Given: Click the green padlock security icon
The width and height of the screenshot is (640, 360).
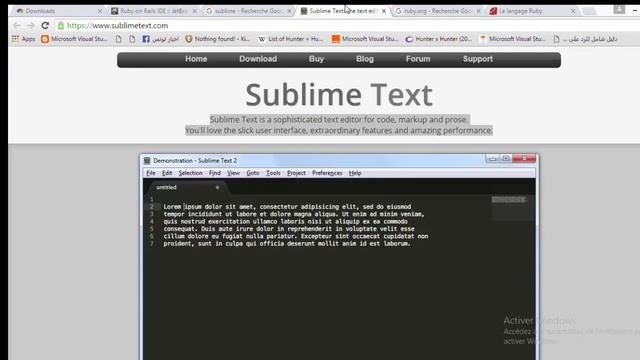Looking at the screenshot, I should point(61,26).
